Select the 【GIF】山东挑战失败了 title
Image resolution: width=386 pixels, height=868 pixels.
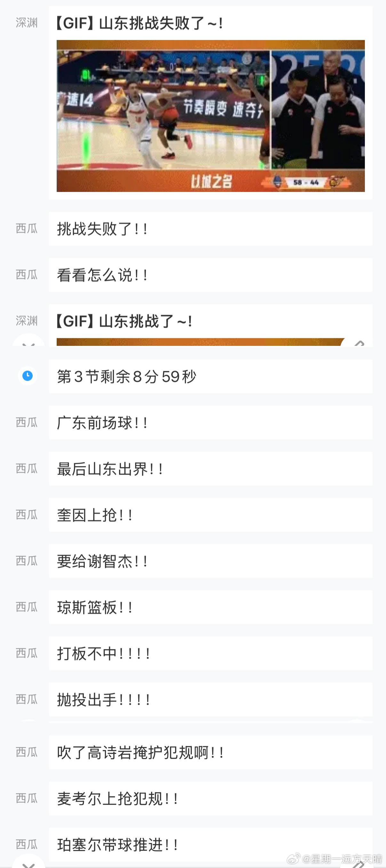tap(138, 23)
